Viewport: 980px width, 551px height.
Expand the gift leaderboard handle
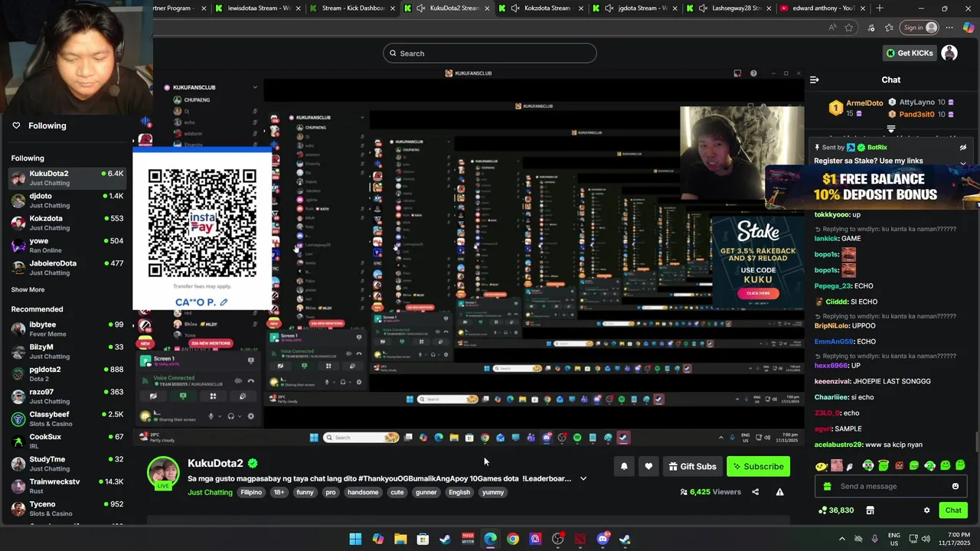pos(891,129)
